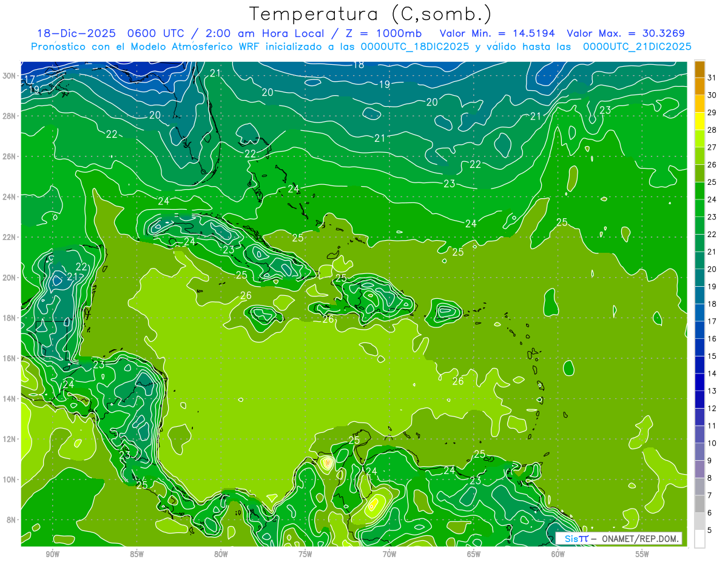This screenshot has width=728, height=562.
Task: Click legend value "12" on color scale
Action: [x=713, y=409]
